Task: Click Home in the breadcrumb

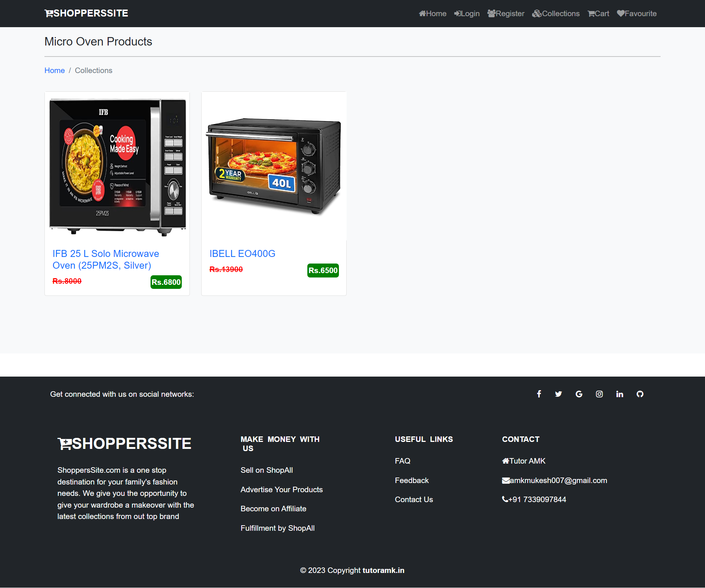Action: click(54, 70)
